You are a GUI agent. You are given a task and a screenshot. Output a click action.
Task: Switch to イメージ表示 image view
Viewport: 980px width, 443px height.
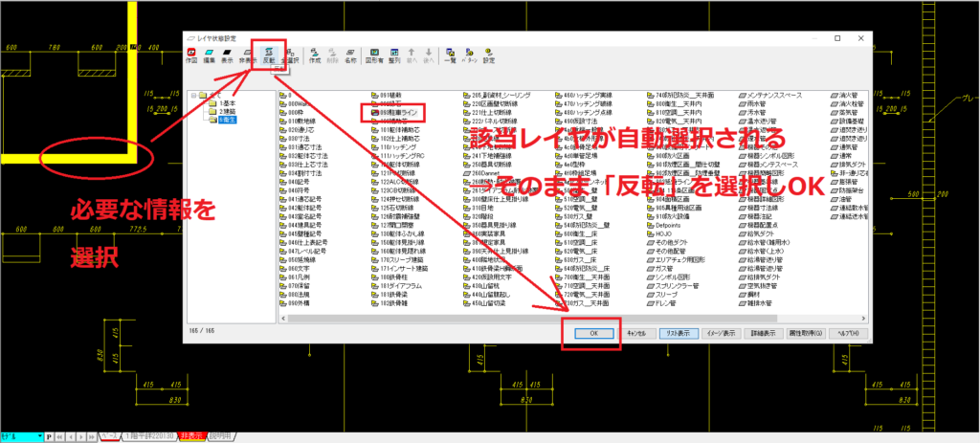pos(721,333)
